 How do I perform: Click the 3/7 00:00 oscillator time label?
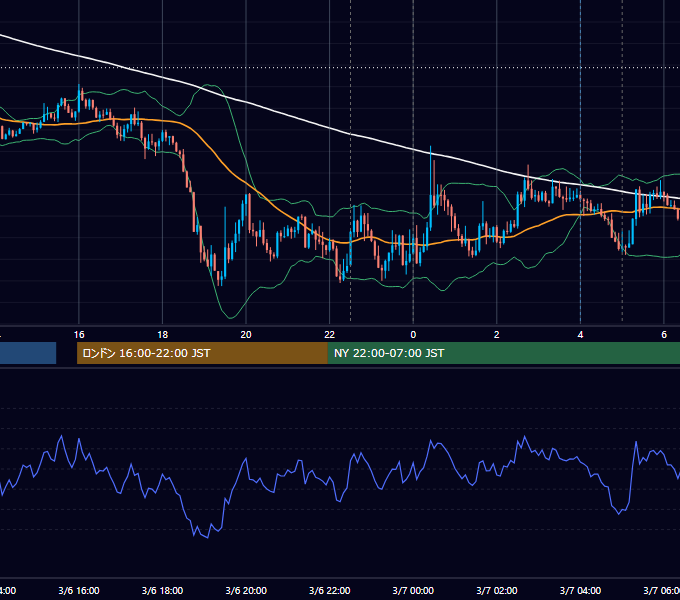(413, 590)
